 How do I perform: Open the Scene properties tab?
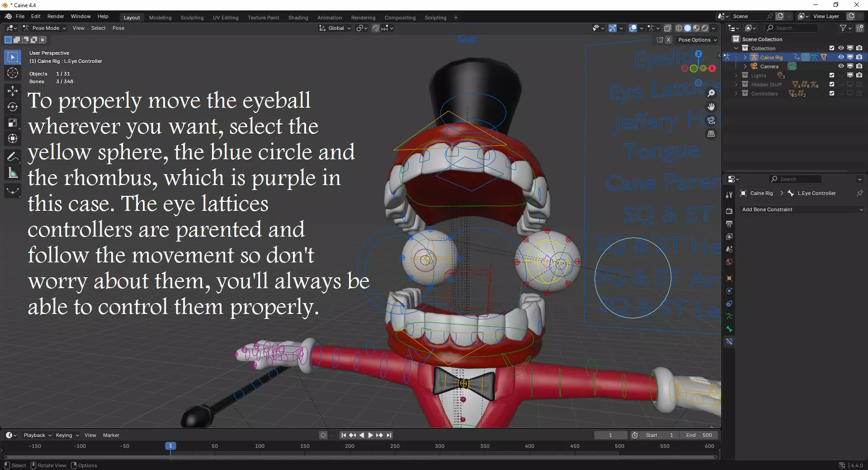[x=729, y=249]
